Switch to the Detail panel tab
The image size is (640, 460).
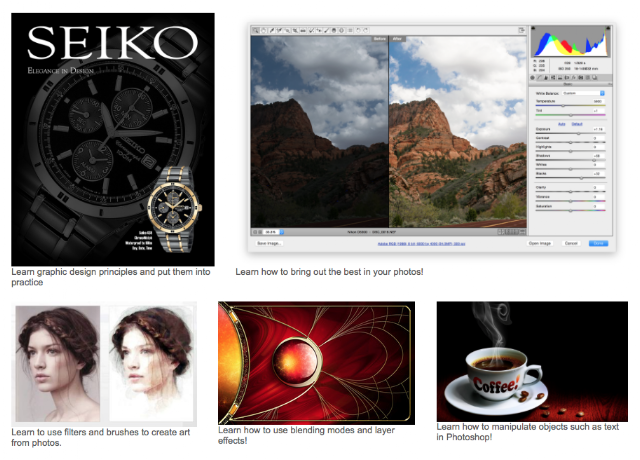(x=546, y=78)
